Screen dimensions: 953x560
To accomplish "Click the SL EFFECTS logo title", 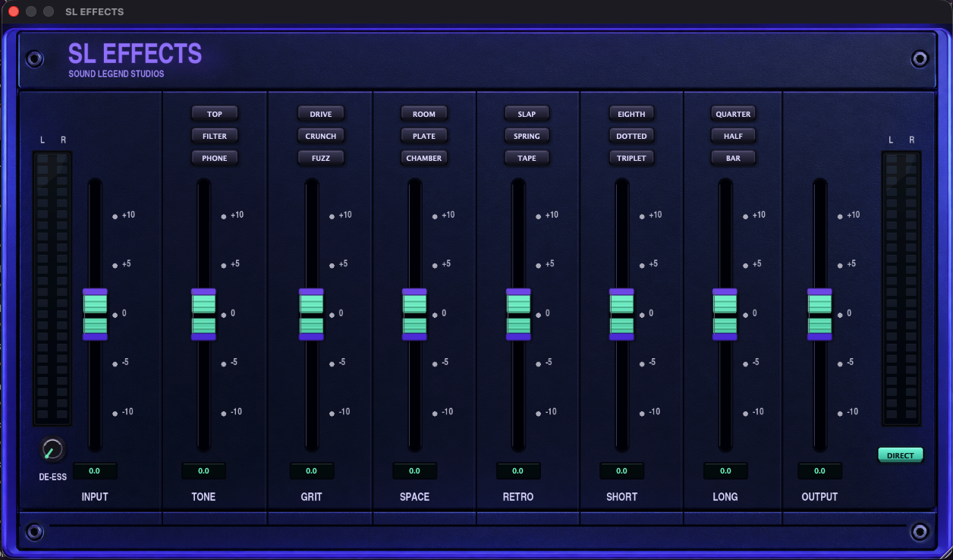I will [135, 54].
